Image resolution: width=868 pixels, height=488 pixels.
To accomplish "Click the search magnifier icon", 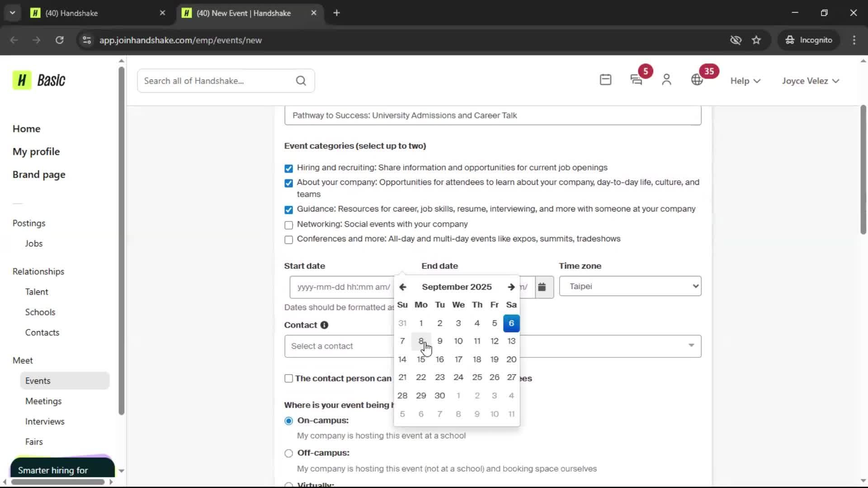I will pyautogui.click(x=301, y=81).
